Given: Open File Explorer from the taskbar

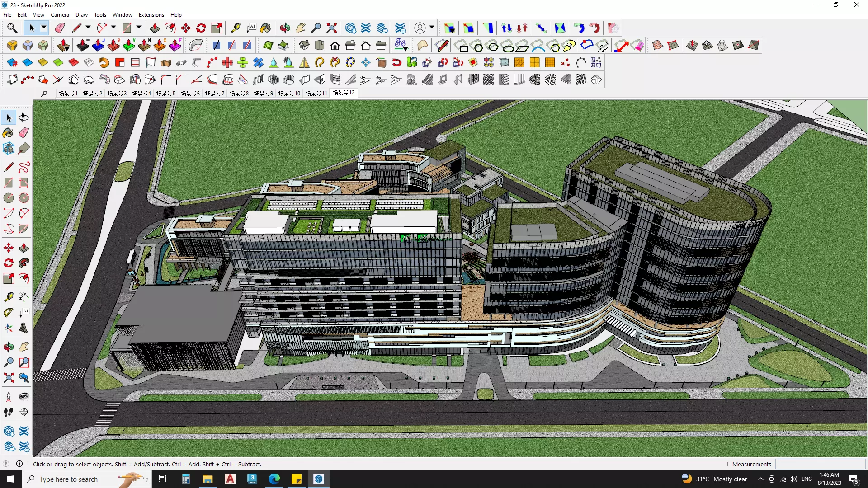Looking at the screenshot, I should click(208, 479).
